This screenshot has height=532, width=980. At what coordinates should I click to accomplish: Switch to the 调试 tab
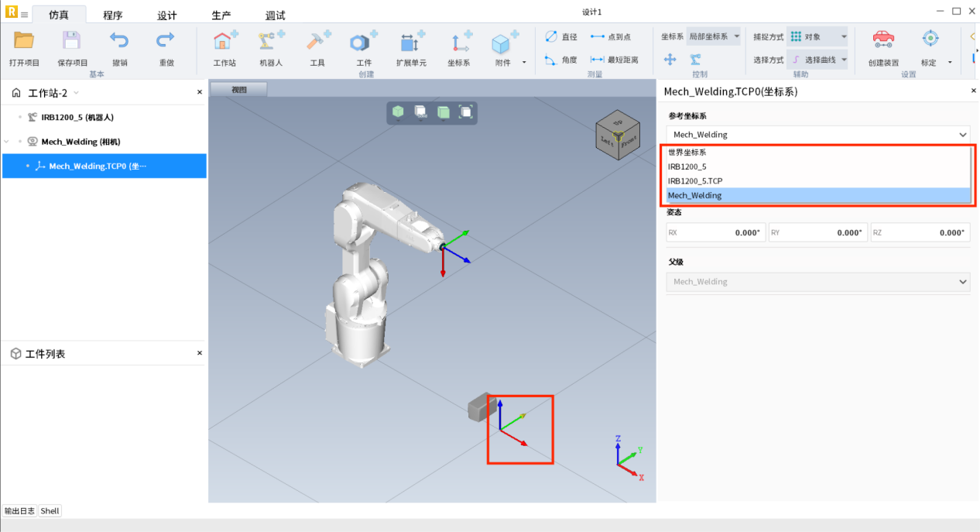coord(275,15)
